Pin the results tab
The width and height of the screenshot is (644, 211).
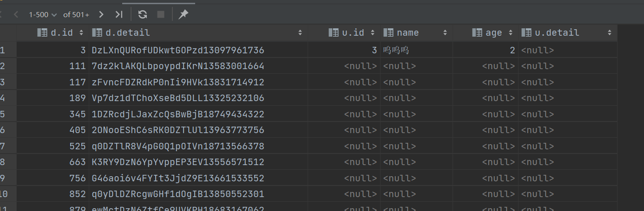(x=184, y=14)
